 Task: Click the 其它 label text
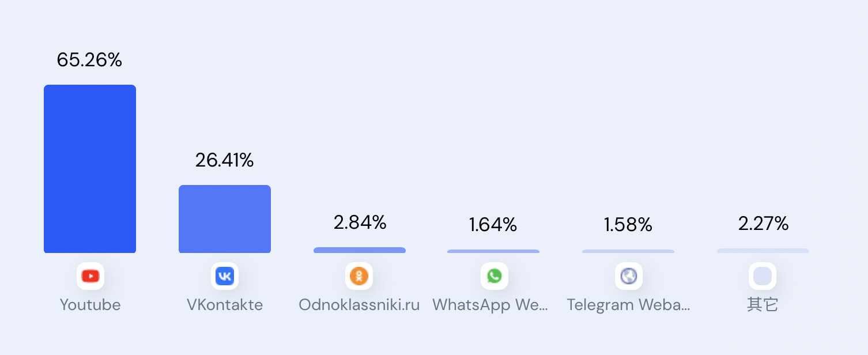(x=763, y=305)
